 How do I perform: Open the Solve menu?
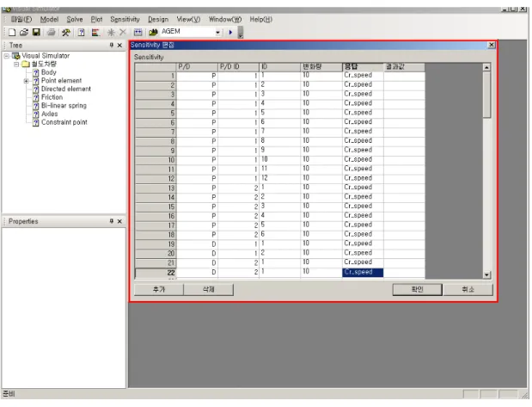point(75,20)
